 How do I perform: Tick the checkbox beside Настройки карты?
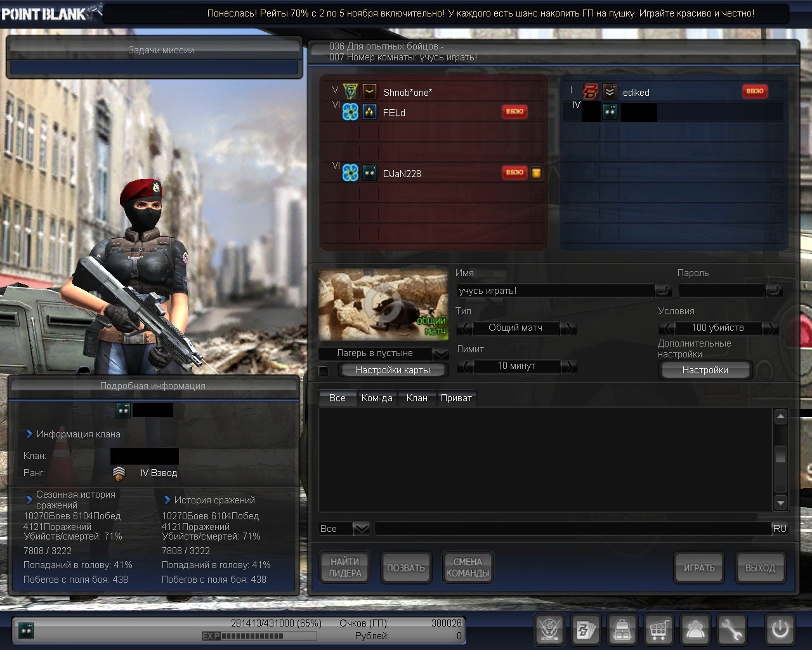324,371
